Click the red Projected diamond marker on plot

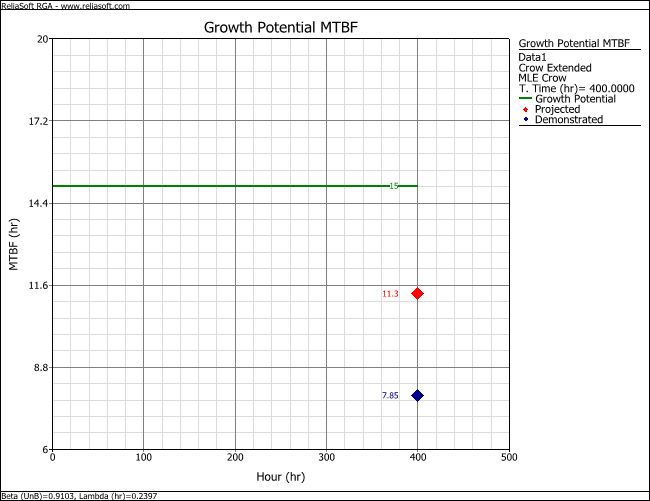point(417,293)
